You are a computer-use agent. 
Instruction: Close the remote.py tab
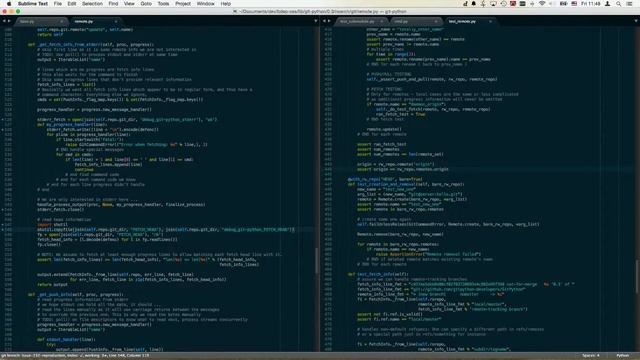coord(116,21)
